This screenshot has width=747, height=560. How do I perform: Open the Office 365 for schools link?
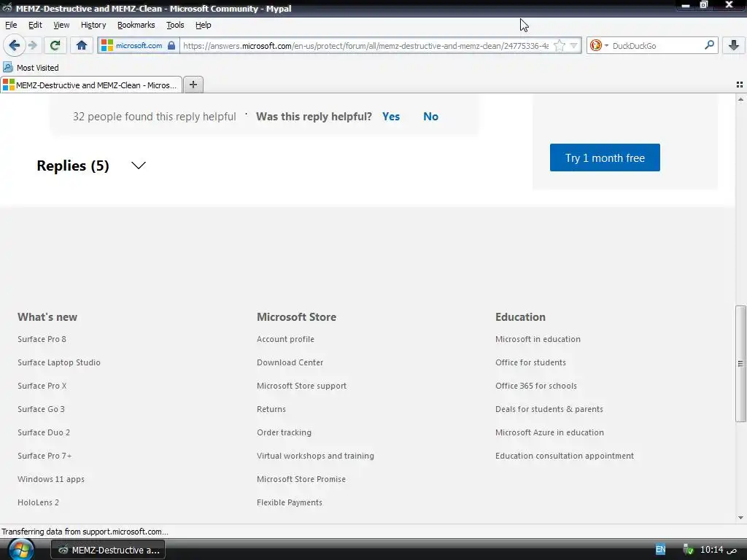(536, 386)
